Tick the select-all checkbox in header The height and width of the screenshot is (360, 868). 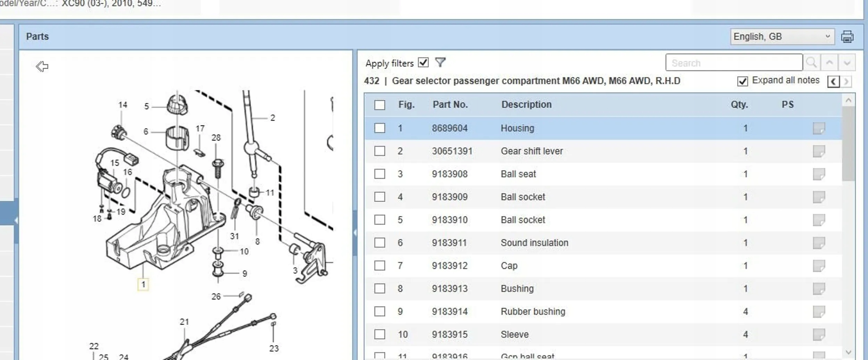coord(380,105)
